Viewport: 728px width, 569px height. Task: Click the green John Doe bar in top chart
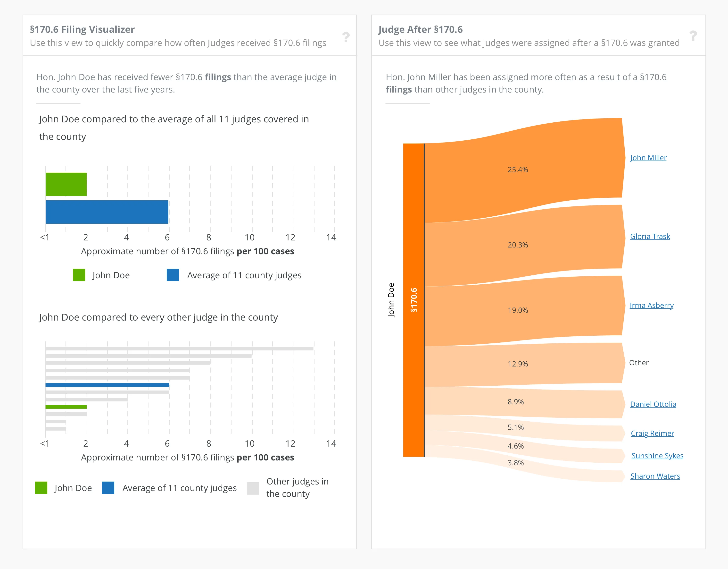click(x=66, y=184)
